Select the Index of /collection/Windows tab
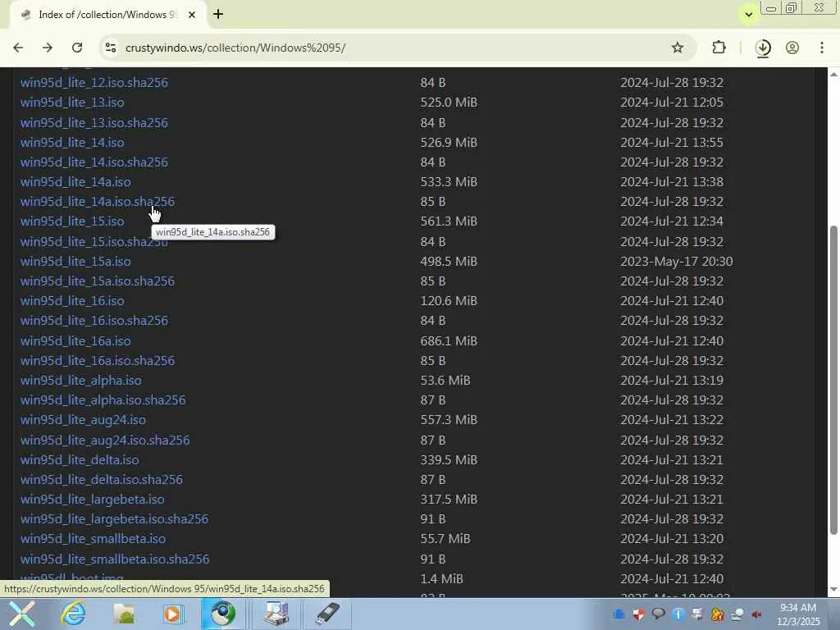 (x=107, y=15)
